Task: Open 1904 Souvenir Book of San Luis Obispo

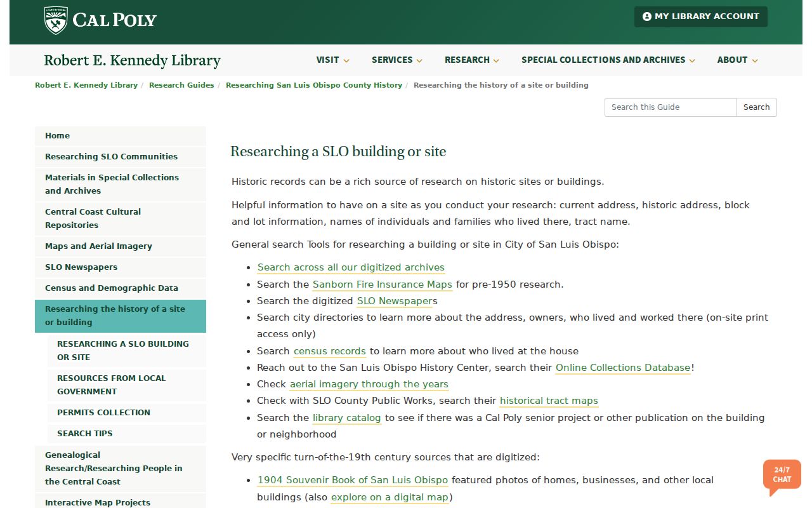Action: (x=353, y=480)
